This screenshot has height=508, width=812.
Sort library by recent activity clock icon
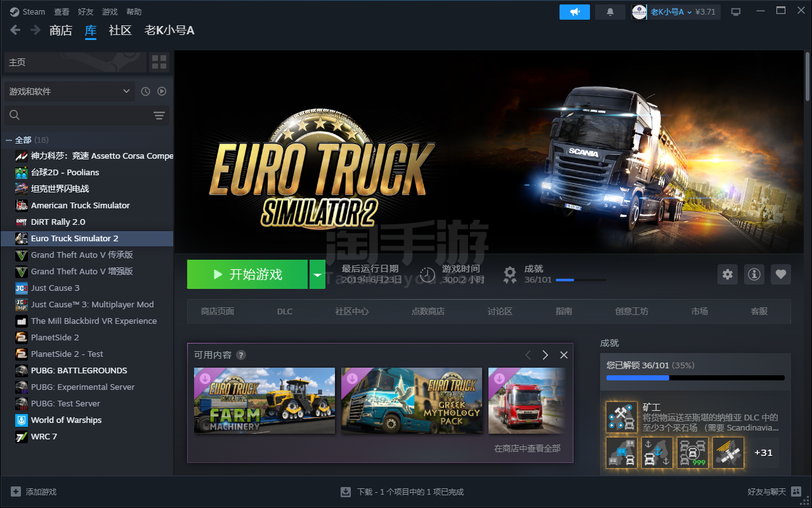145,91
